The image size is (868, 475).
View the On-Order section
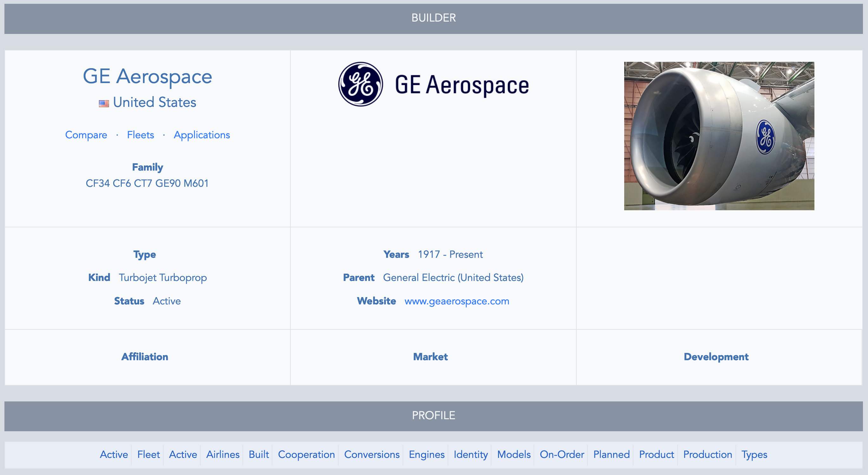[561, 454]
